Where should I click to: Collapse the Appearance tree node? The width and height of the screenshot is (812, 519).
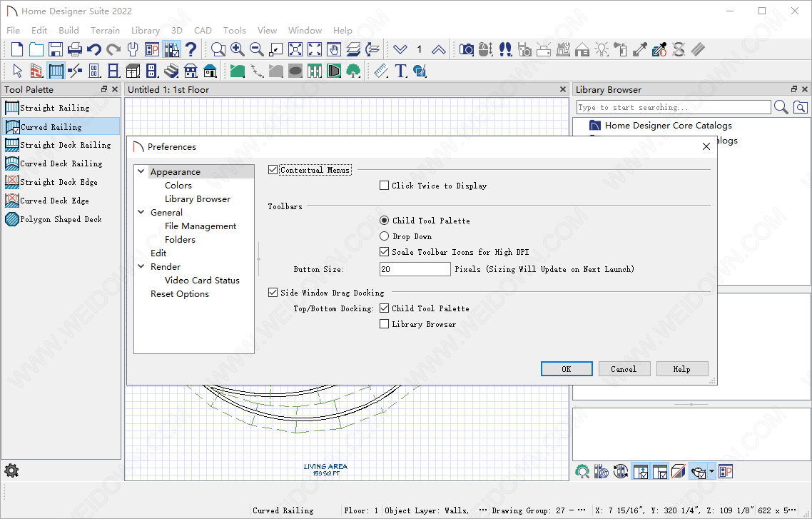(141, 171)
